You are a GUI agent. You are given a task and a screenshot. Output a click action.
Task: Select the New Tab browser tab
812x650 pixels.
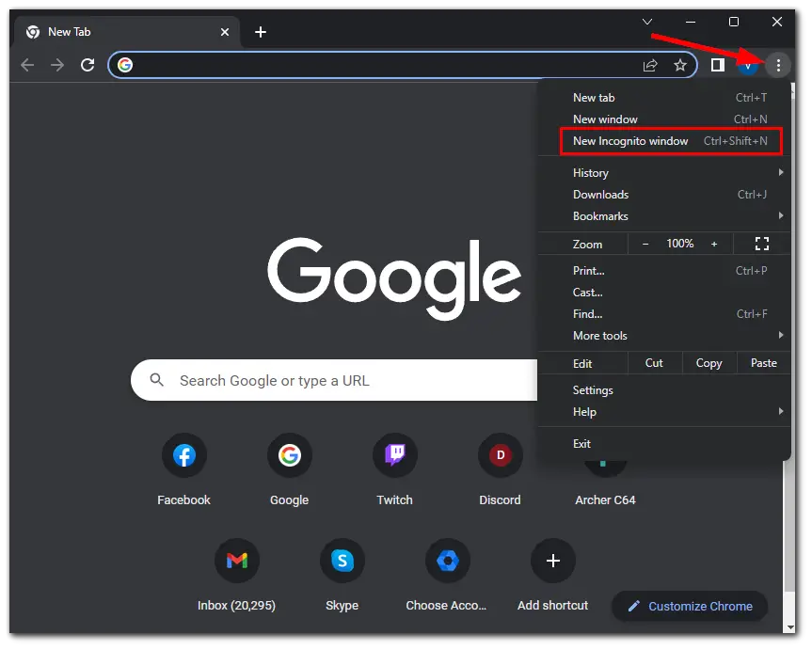(x=127, y=32)
